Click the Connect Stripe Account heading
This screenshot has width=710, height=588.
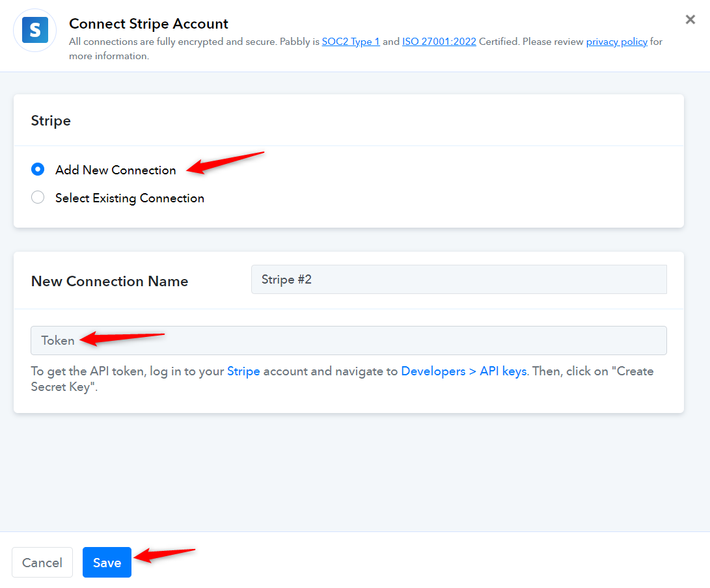pyautogui.click(x=148, y=23)
